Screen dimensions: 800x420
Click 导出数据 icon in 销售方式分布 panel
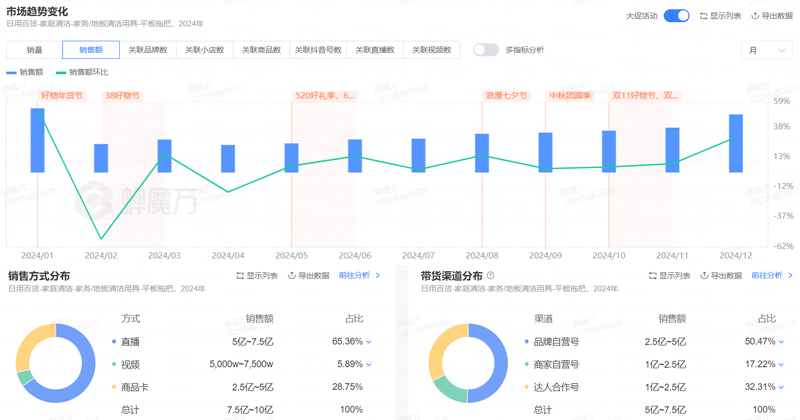[292, 276]
